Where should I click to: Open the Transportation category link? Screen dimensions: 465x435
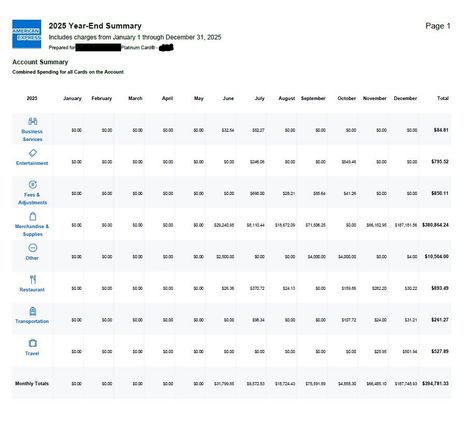point(32,321)
